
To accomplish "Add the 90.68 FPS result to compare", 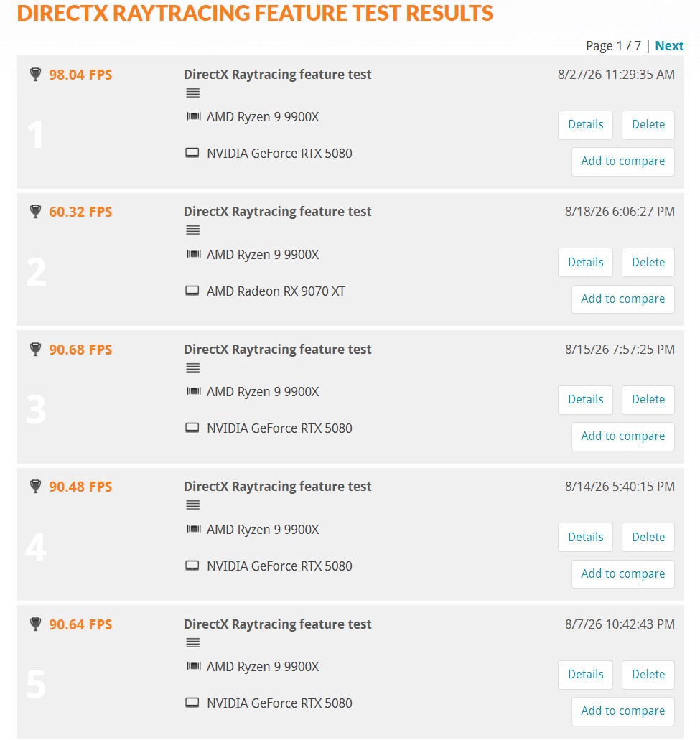I will click(622, 436).
